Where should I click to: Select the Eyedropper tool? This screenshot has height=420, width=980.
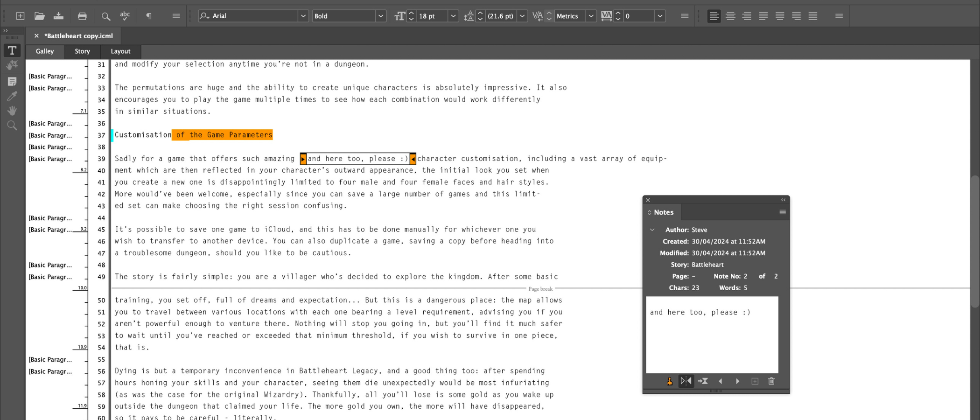click(x=12, y=96)
